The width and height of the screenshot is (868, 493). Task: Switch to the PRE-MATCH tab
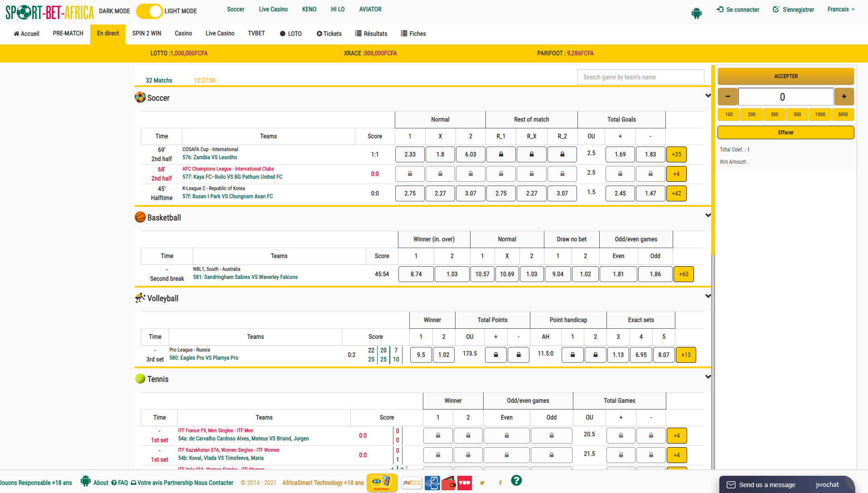coord(68,34)
